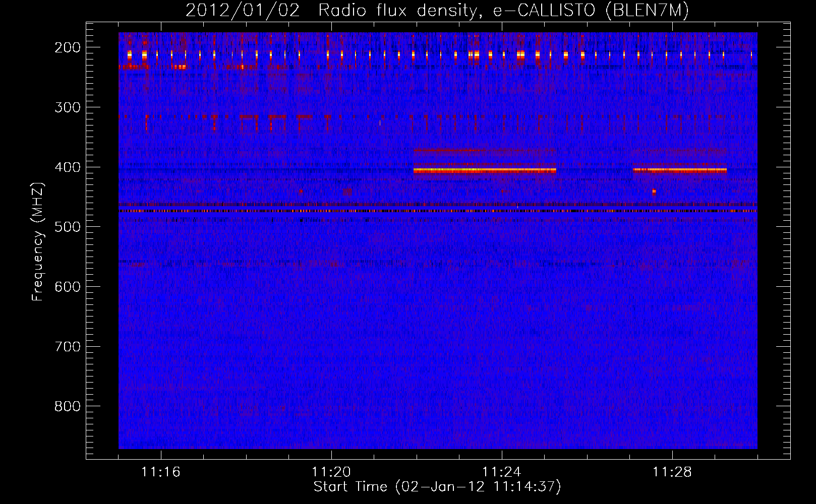Click the 11:16 time tick label
Screen dimensions: 816x504
coord(161,472)
